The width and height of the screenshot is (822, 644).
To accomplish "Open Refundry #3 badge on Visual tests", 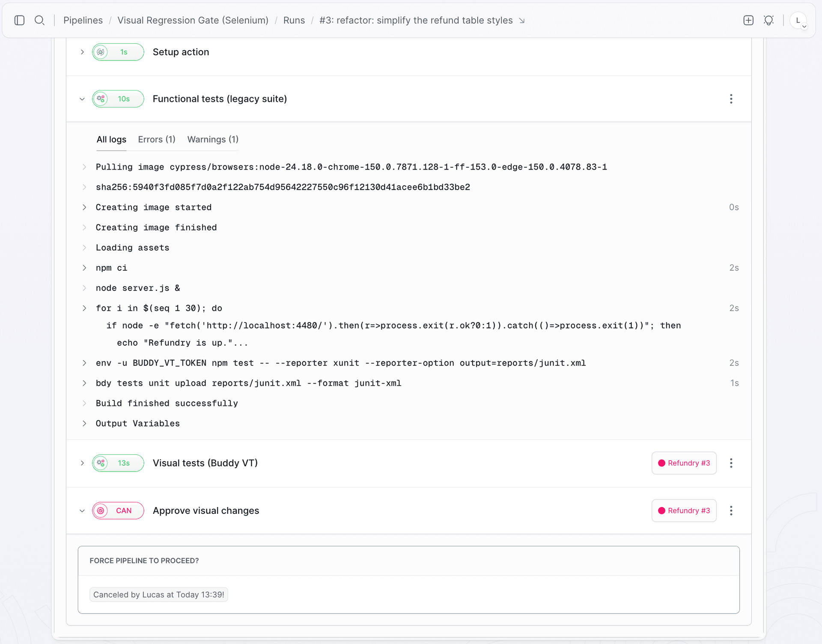I will 684,463.
